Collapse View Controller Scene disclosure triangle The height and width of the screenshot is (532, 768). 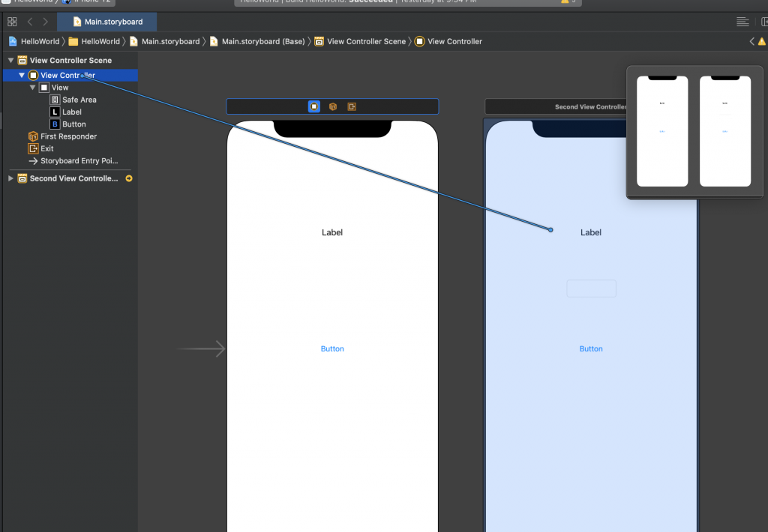click(10, 60)
